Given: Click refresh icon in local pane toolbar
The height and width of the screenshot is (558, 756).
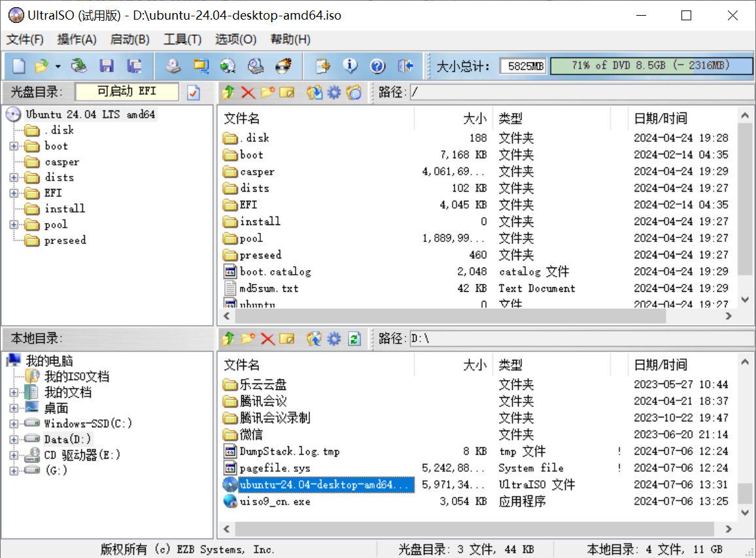Looking at the screenshot, I should (354, 339).
